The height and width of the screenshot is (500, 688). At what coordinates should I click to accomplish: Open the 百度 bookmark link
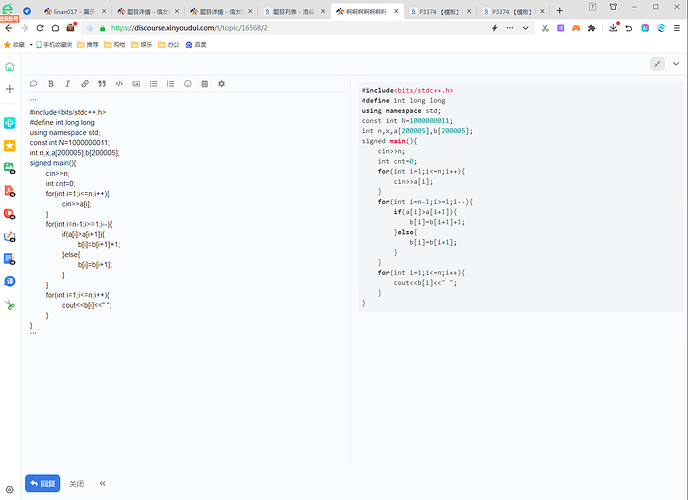pos(196,45)
